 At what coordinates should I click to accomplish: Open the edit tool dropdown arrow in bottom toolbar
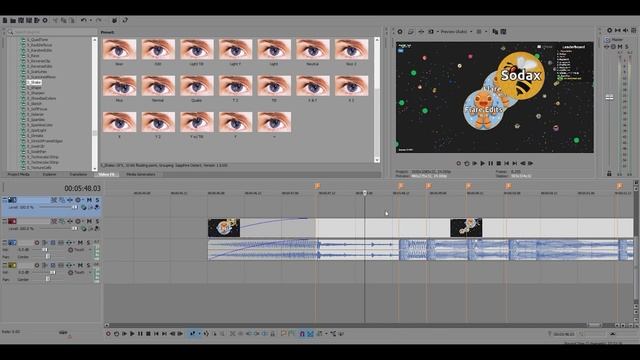click(199, 334)
